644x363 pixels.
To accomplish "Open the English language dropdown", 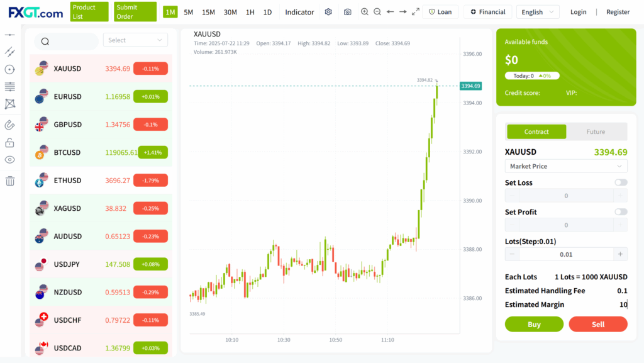I will pyautogui.click(x=537, y=12).
